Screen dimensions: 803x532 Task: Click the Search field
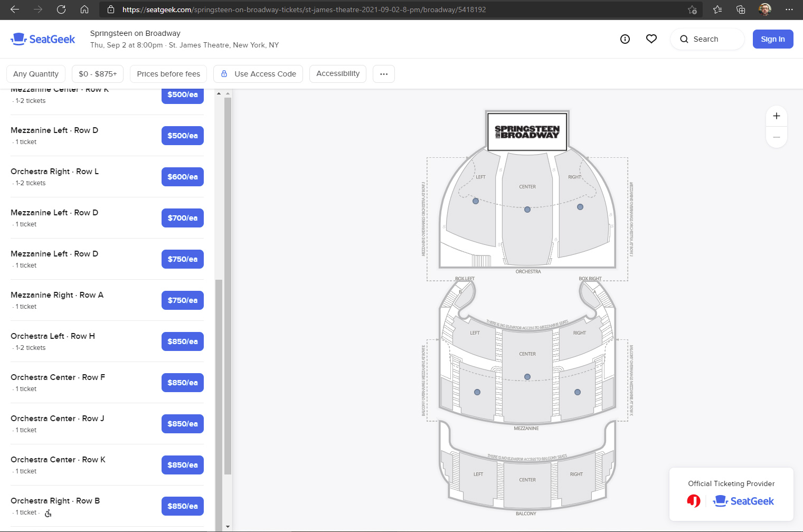coord(707,39)
